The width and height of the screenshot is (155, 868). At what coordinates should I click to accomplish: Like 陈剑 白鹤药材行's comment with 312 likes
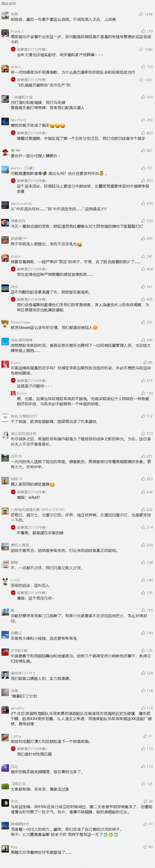point(147,416)
